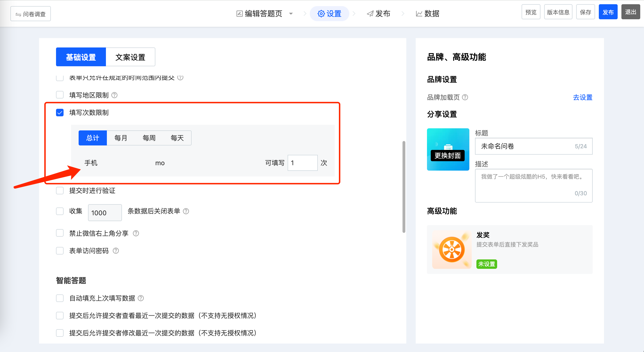Select the 每周 limit period tab

coord(149,138)
